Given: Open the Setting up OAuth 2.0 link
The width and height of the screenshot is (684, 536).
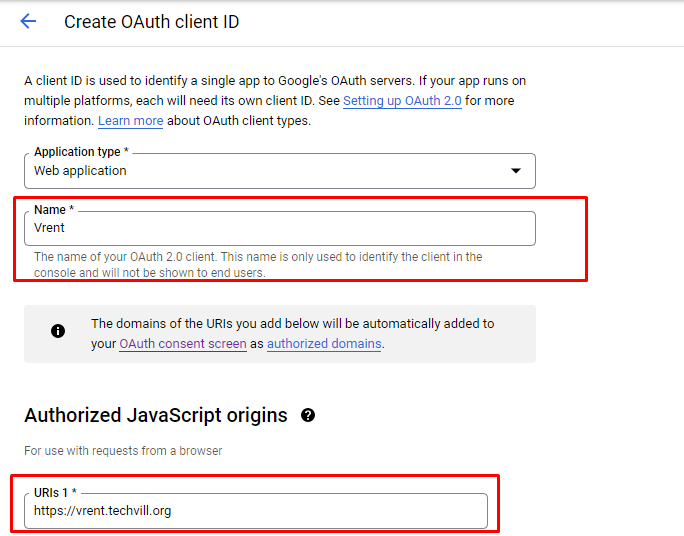Looking at the screenshot, I should coord(402,101).
